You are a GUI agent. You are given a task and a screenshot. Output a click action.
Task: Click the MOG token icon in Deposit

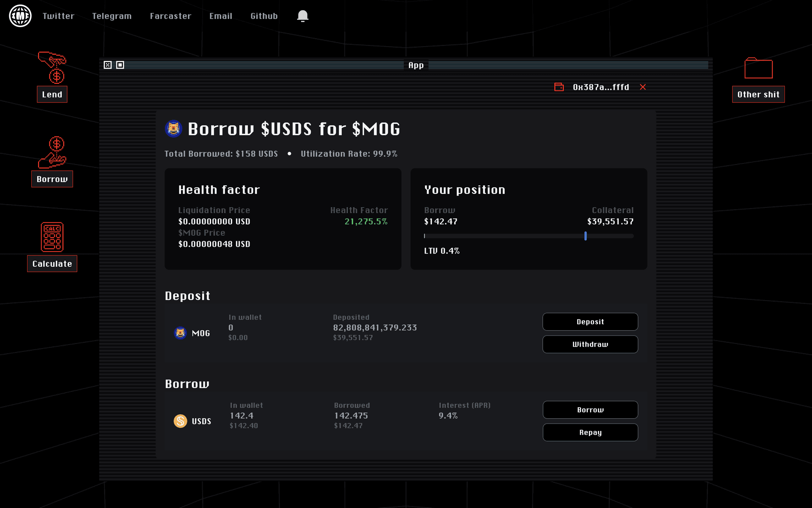point(181,333)
